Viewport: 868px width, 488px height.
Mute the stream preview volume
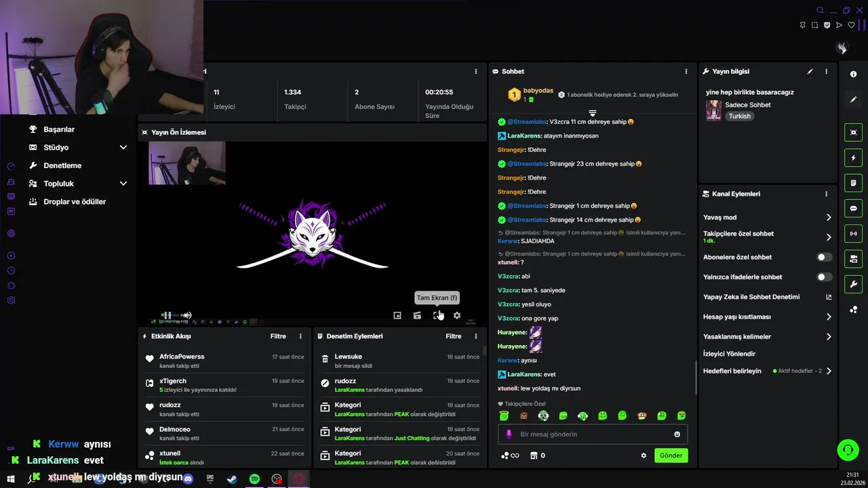[x=186, y=315]
